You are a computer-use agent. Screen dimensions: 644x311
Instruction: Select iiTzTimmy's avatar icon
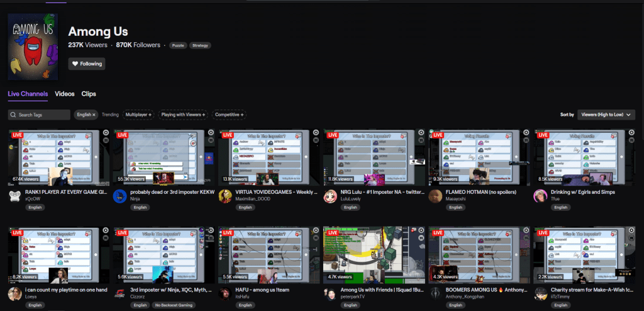click(x=540, y=294)
